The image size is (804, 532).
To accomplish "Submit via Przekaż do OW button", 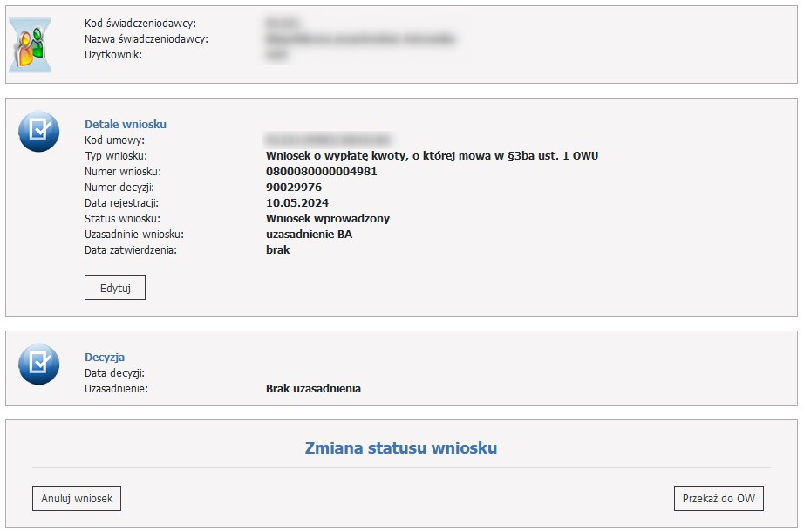I will coord(719,498).
